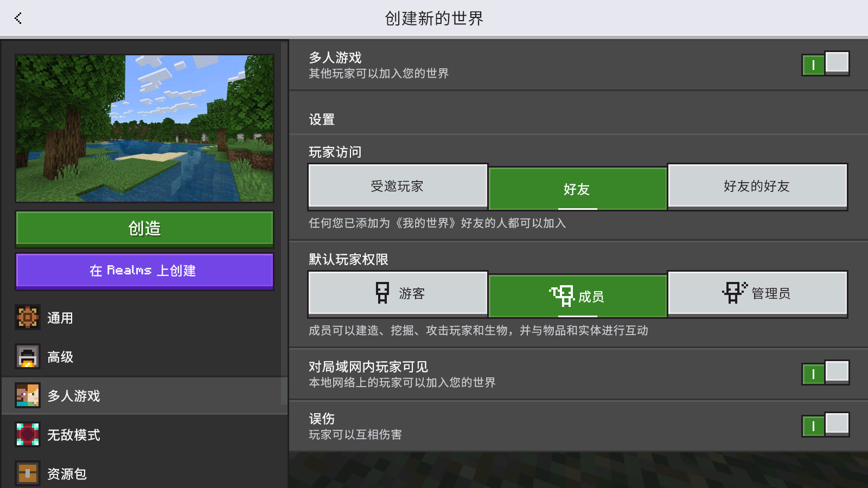This screenshot has width=868, height=488.
Task: Click the 任何您已添加为 friends description text
Action: [437, 223]
